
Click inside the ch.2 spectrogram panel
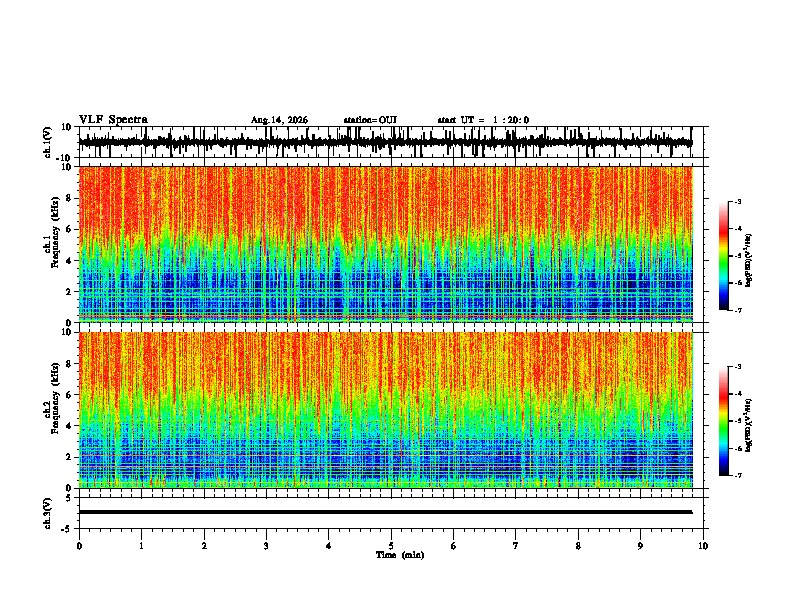coord(385,410)
